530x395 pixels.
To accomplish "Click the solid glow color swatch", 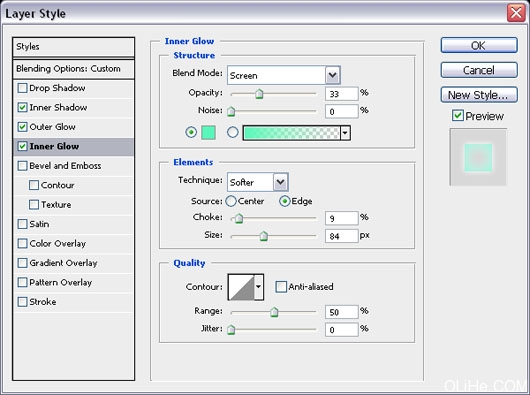I will click(x=208, y=132).
